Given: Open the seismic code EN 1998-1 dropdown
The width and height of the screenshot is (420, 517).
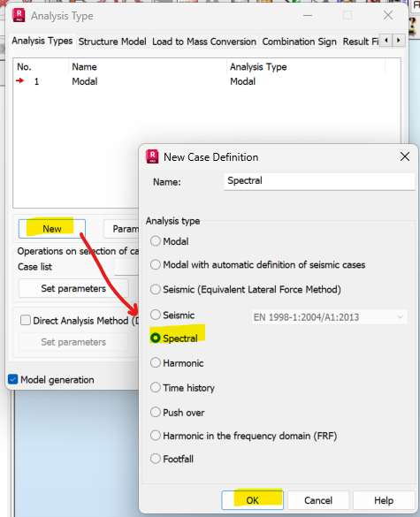Looking at the screenshot, I should [x=329, y=317].
